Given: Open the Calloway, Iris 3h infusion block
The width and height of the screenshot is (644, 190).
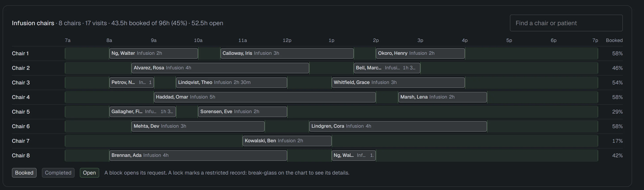Looking at the screenshot, I should (x=287, y=53).
